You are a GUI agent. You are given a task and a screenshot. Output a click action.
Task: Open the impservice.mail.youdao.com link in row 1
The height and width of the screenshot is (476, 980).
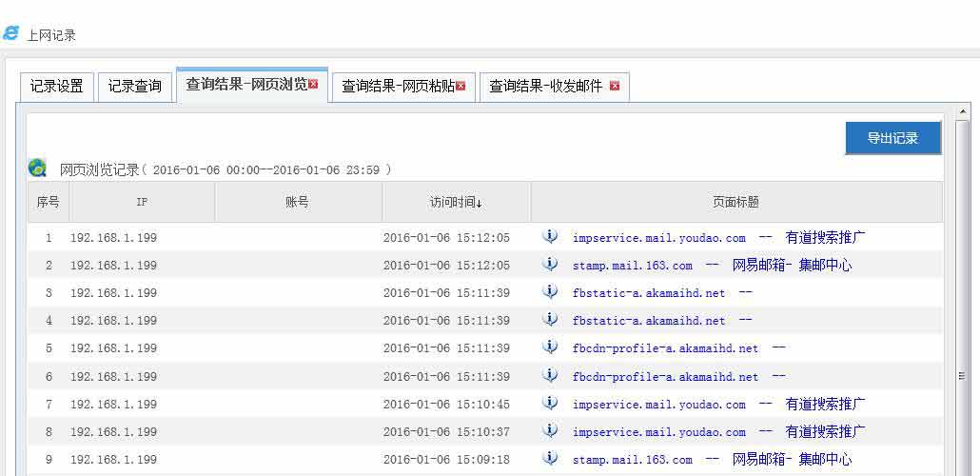click(658, 238)
